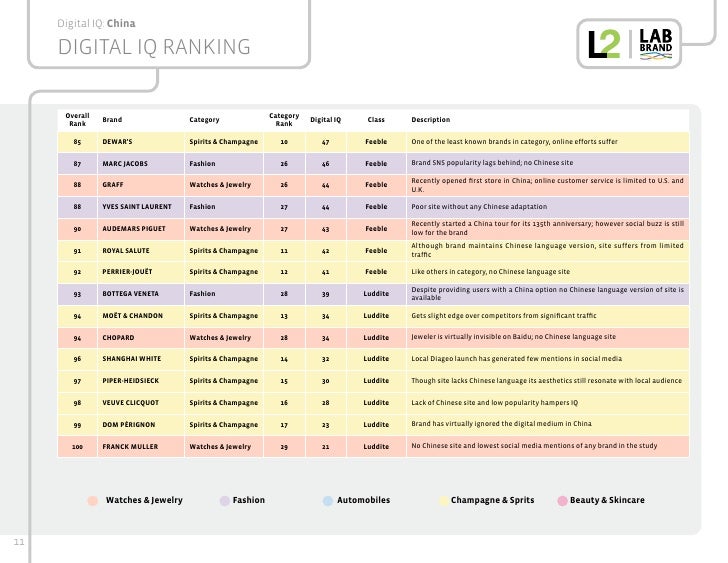Click Luddite class in BOTTEGA VENETA row
The width and height of the screenshot is (728, 563).
click(x=376, y=294)
